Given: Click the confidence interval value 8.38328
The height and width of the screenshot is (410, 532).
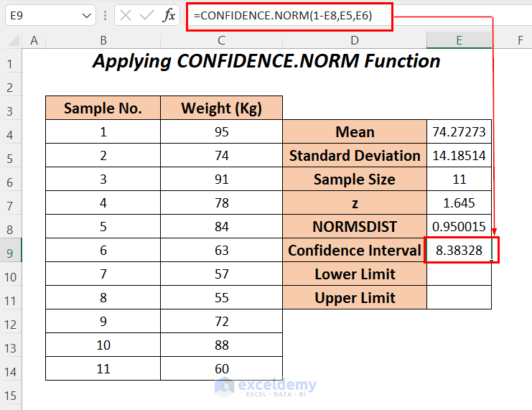Looking at the screenshot, I should (x=459, y=250).
